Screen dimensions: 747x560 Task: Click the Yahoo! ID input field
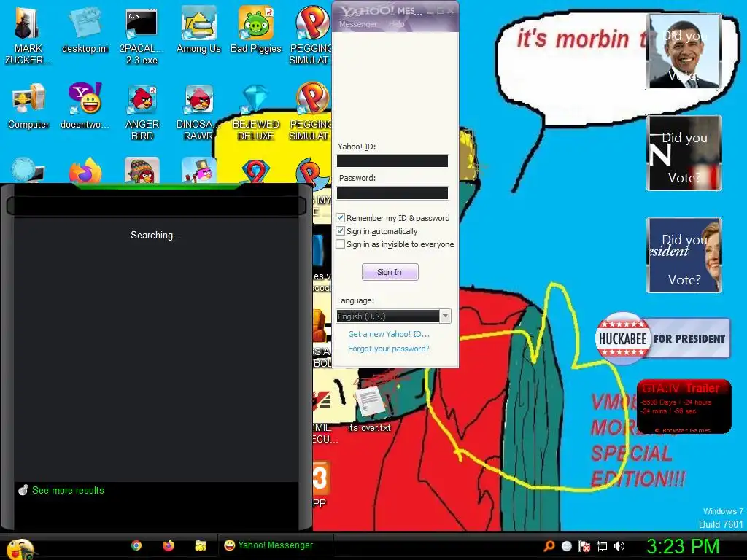click(392, 161)
